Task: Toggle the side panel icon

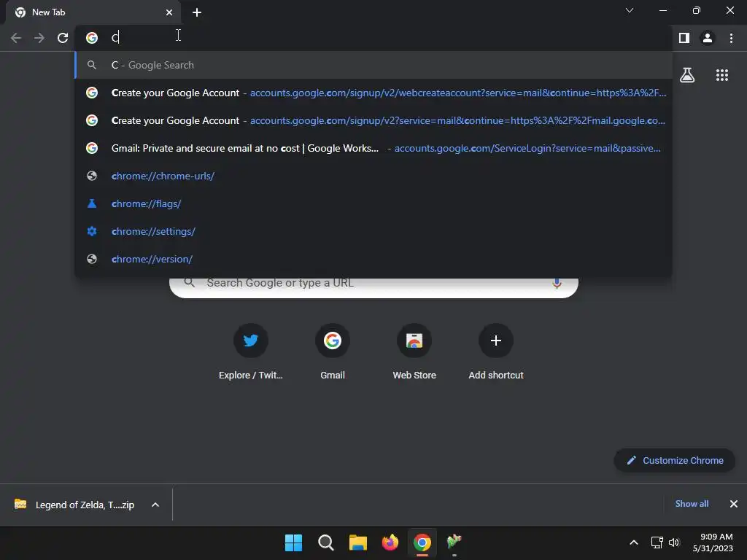Action: coord(684,38)
